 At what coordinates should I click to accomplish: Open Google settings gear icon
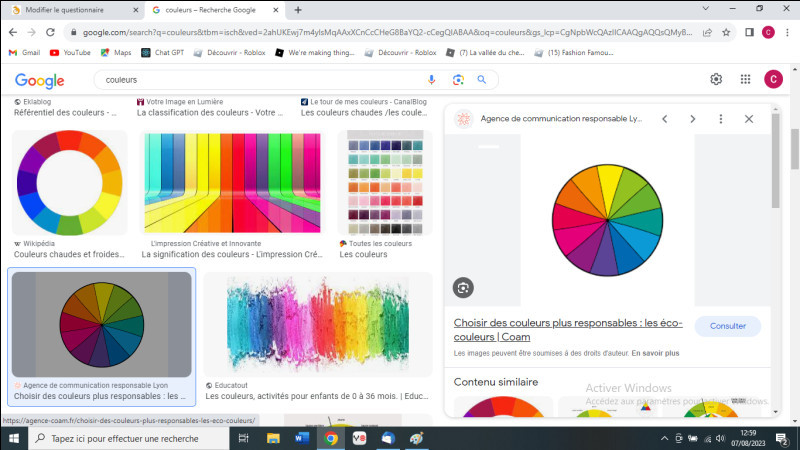click(716, 79)
